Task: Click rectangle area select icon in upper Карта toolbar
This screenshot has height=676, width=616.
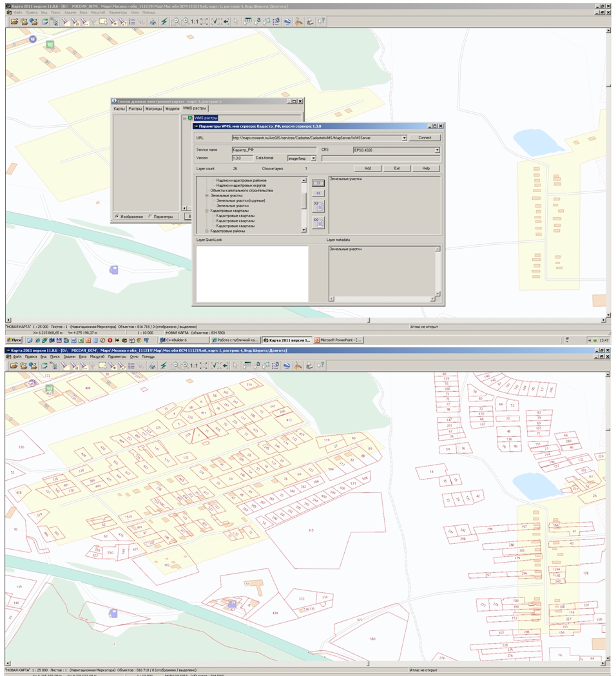Action: coord(103,21)
